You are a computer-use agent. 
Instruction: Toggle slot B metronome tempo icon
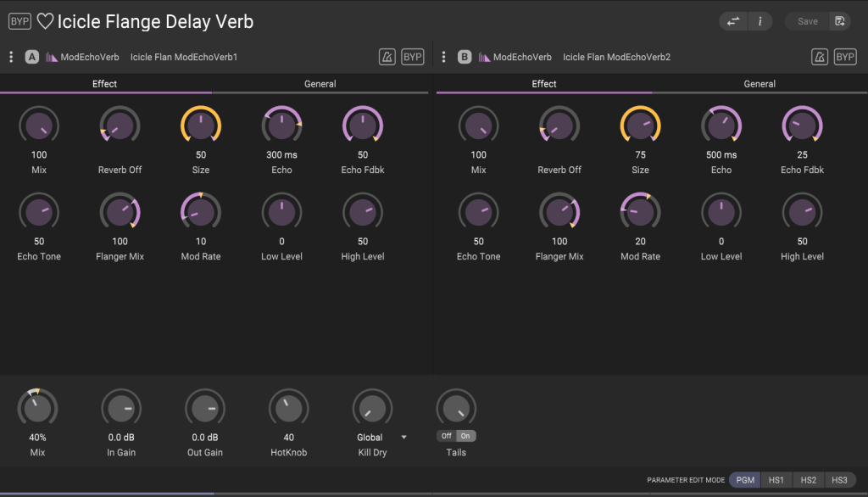[820, 57]
